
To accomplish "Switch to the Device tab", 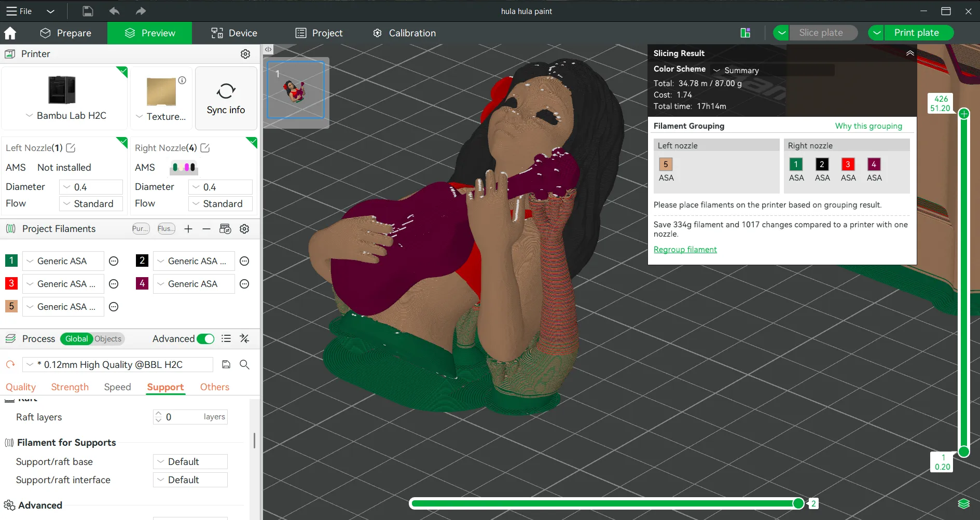I will tap(234, 33).
